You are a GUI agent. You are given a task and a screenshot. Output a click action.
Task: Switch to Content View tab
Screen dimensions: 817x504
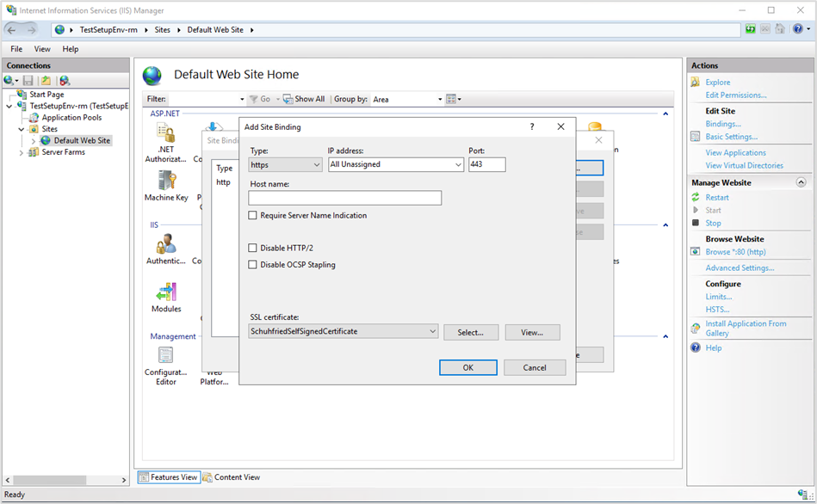point(232,477)
